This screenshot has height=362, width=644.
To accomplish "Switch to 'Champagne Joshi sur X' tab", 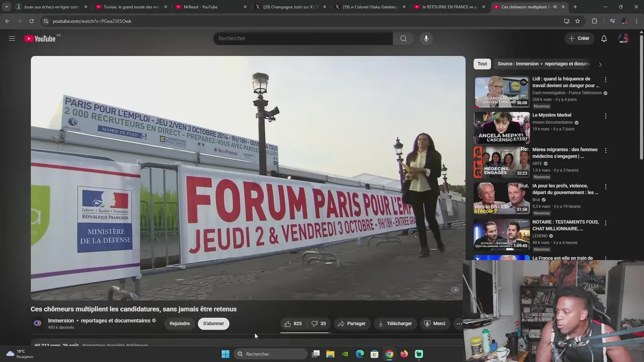I will pos(290,7).
